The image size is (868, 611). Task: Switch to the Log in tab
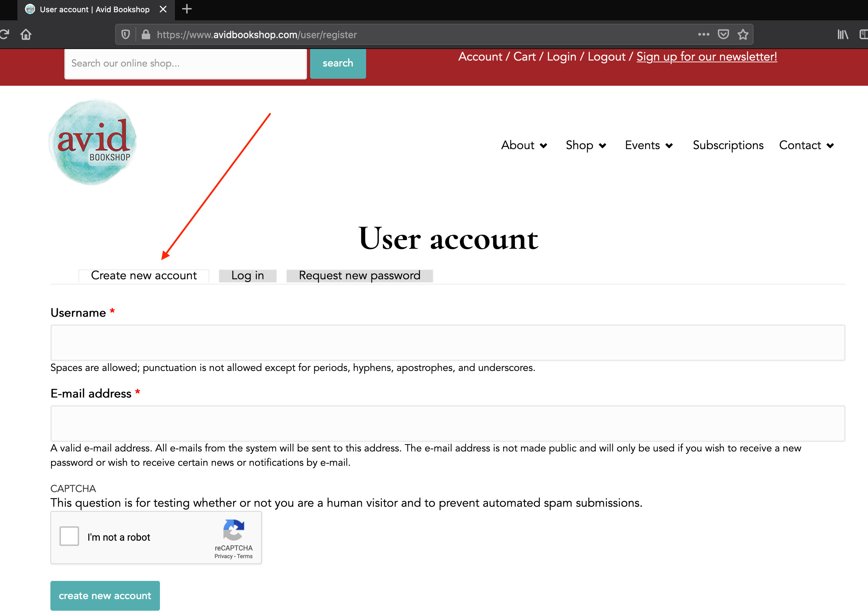pyautogui.click(x=247, y=275)
